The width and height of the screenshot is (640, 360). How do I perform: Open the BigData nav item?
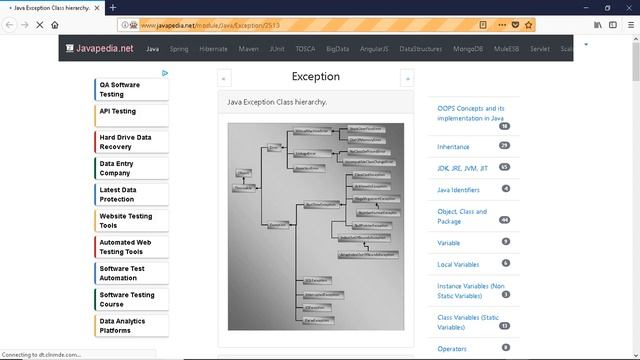pos(338,49)
